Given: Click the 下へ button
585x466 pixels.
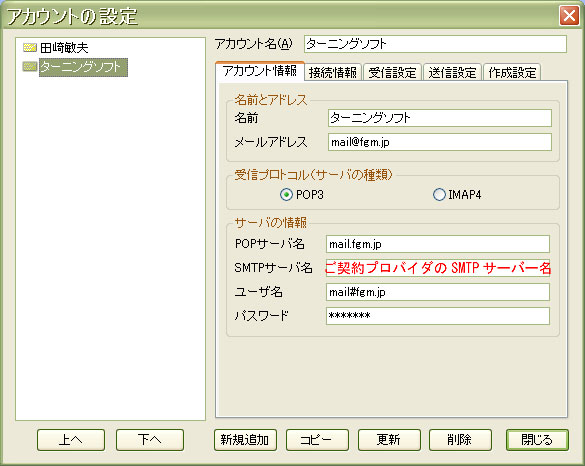Looking at the screenshot, I should tap(150, 440).
